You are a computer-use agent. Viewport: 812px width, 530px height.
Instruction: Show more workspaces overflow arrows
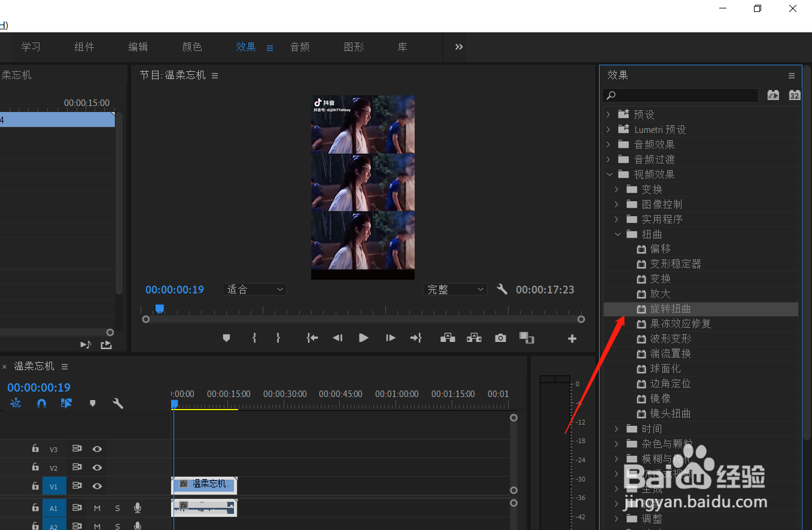click(459, 47)
